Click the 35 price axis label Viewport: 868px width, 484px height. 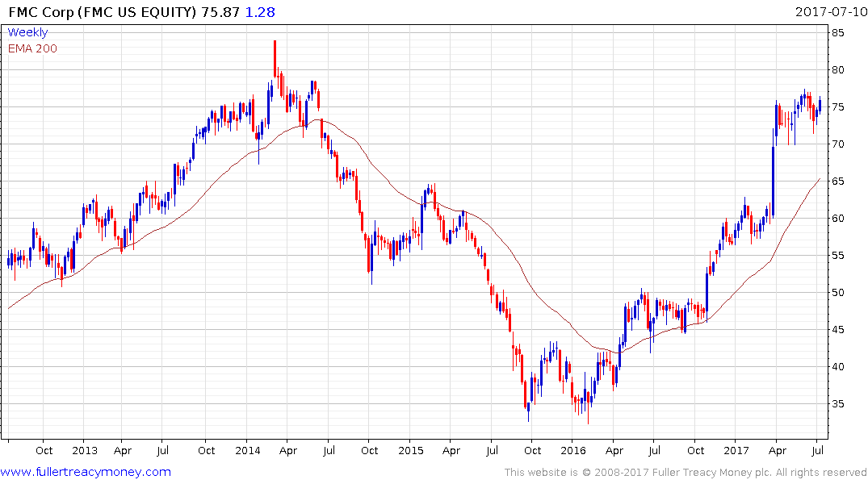[837, 403]
